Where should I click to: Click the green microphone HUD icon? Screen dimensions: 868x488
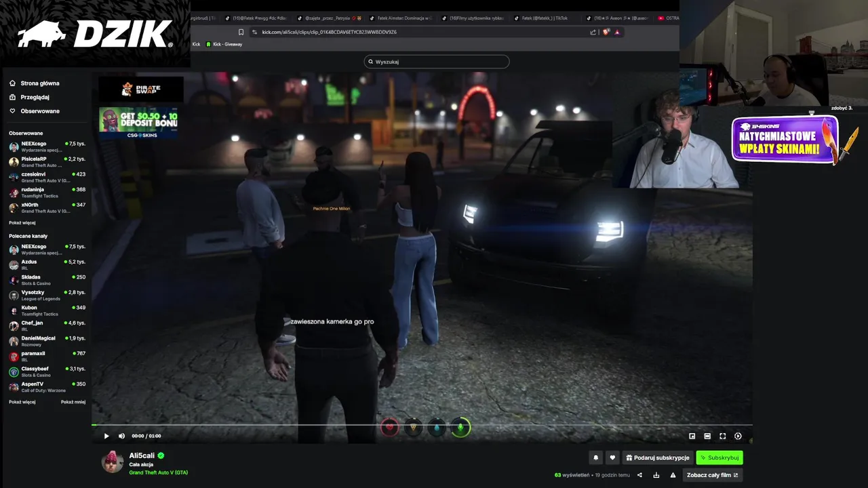pyautogui.click(x=460, y=427)
